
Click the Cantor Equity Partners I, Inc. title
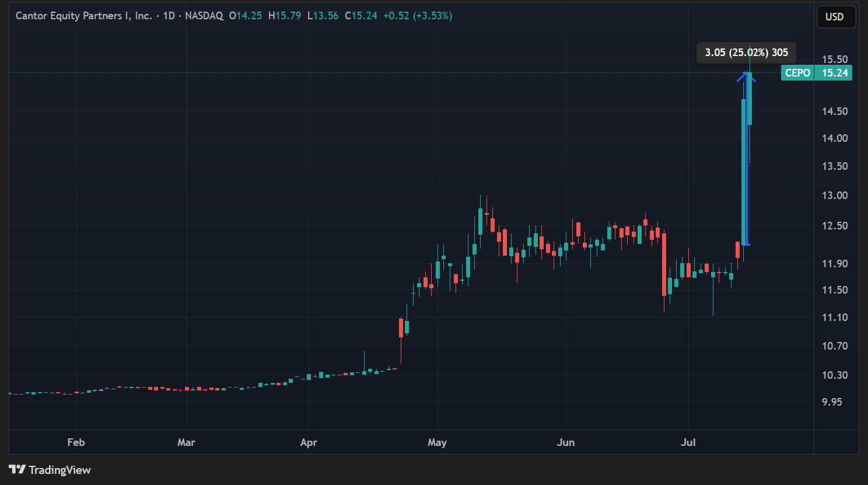[83, 16]
